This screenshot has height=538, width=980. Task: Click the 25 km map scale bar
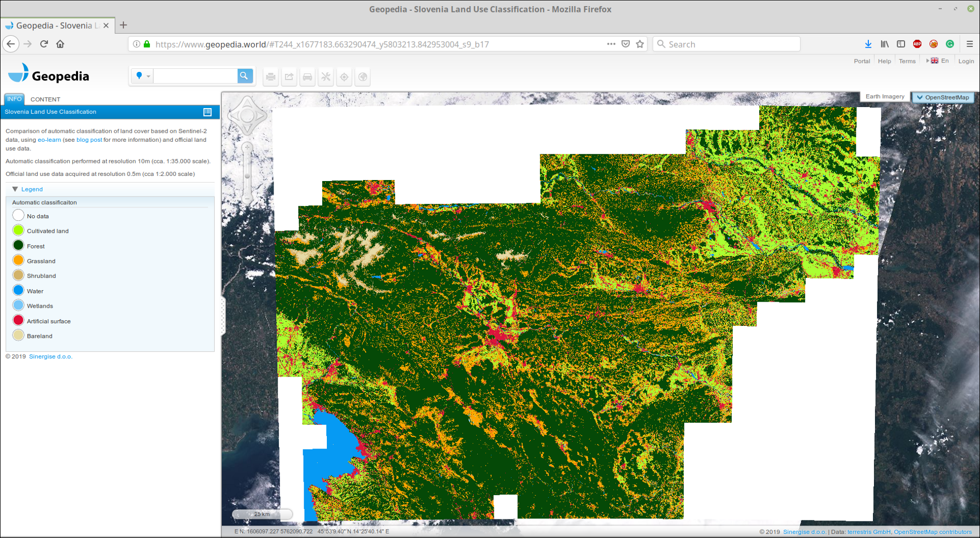[262, 514]
